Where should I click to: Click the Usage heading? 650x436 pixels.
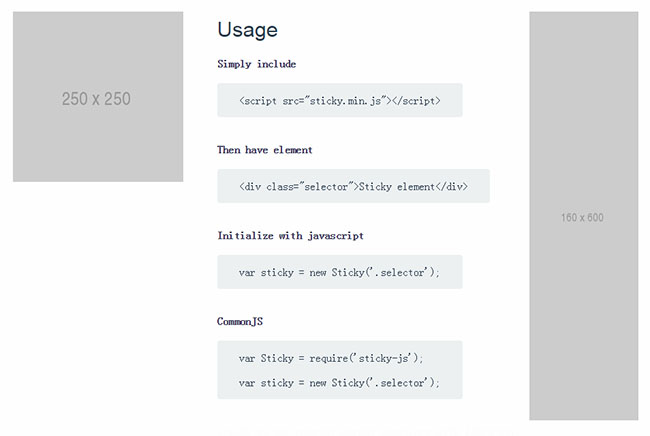(x=247, y=30)
